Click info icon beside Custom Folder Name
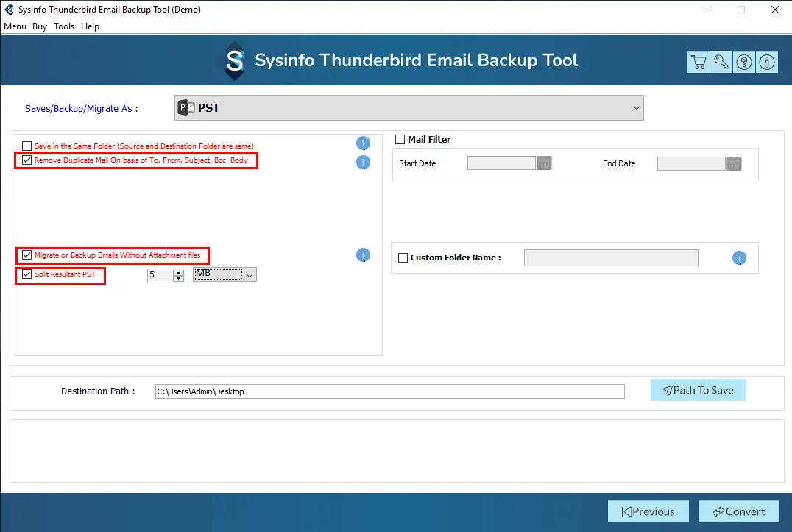Viewport: 792px width, 532px height. tap(739, 258)
